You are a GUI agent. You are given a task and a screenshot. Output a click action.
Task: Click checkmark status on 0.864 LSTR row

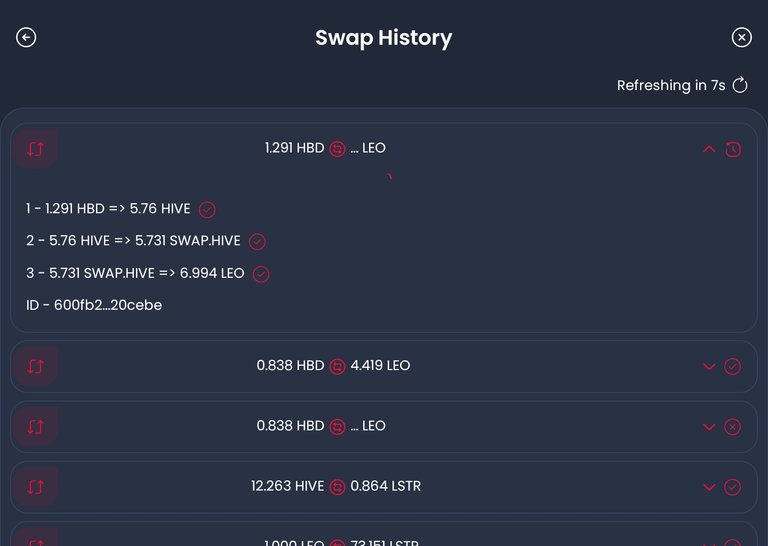tap(732, 487)
